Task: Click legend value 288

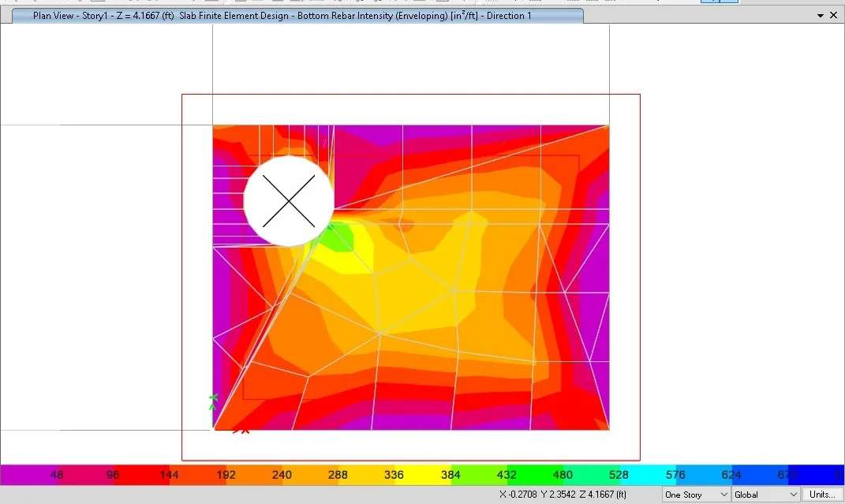Action: point(338,475)
